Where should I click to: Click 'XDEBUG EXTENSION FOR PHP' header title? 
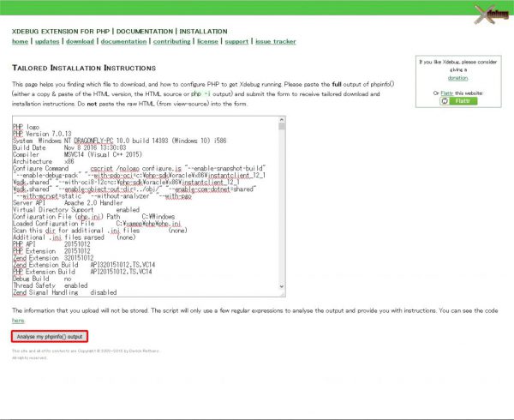[58, 30]
